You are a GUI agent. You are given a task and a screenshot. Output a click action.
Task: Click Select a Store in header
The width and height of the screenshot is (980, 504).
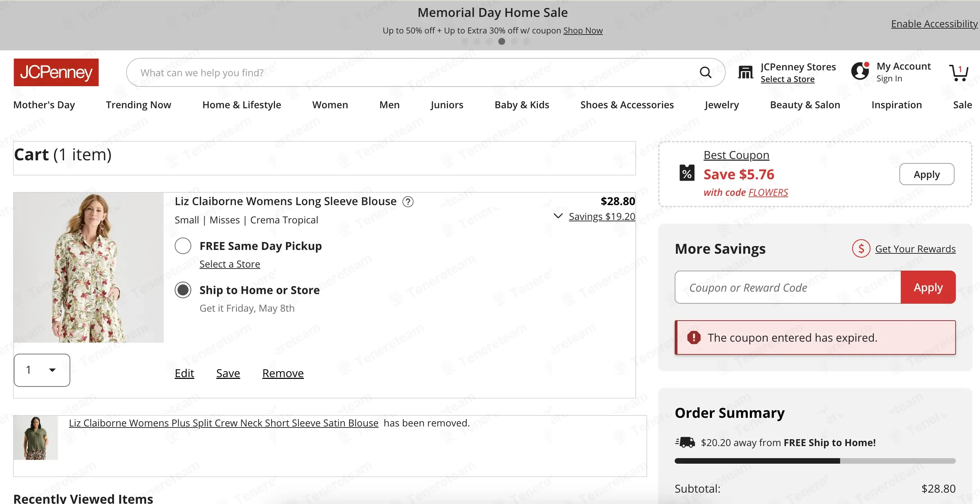click(787, 79)
